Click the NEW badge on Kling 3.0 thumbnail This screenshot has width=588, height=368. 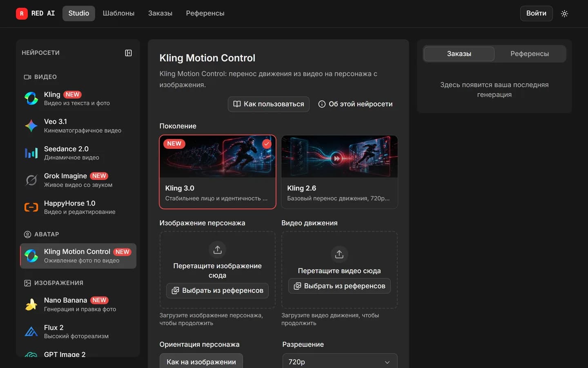174,144
